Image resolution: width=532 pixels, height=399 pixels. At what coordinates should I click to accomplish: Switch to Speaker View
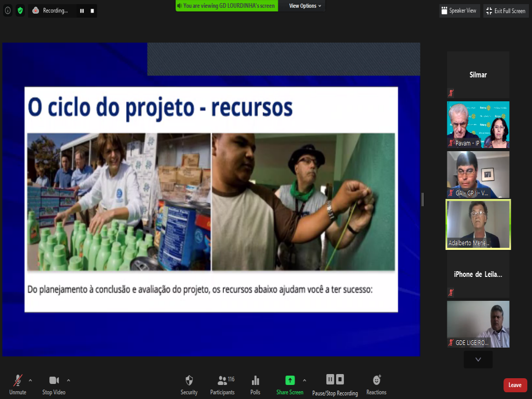tap(458, 11)
